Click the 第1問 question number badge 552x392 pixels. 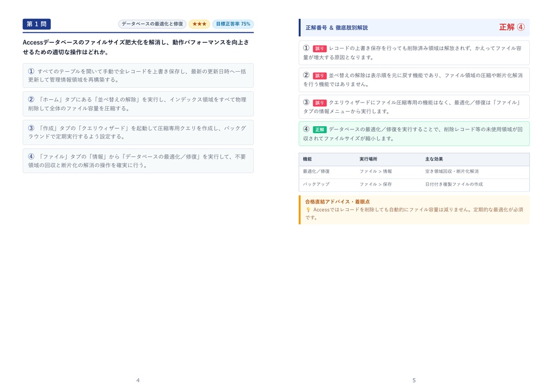point(37,24)
